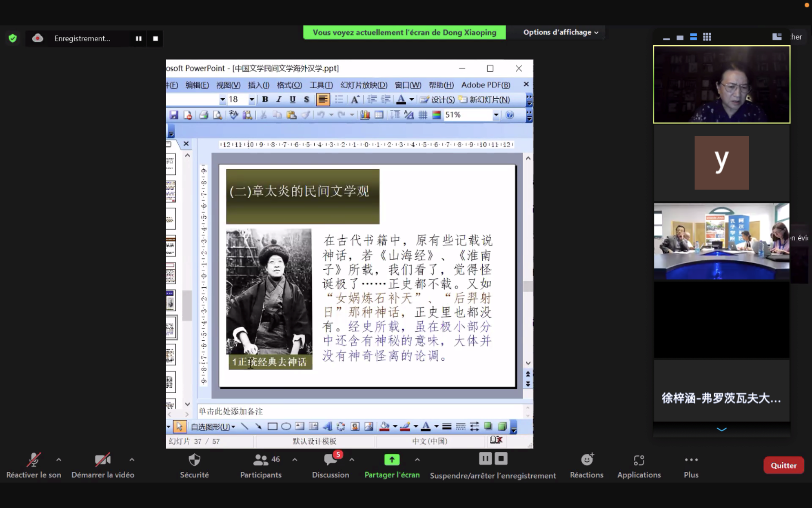The image size is (812, 508).
Task: Open the Discussion chat icon
Action: pyautogui.click(x=330, y=460)
